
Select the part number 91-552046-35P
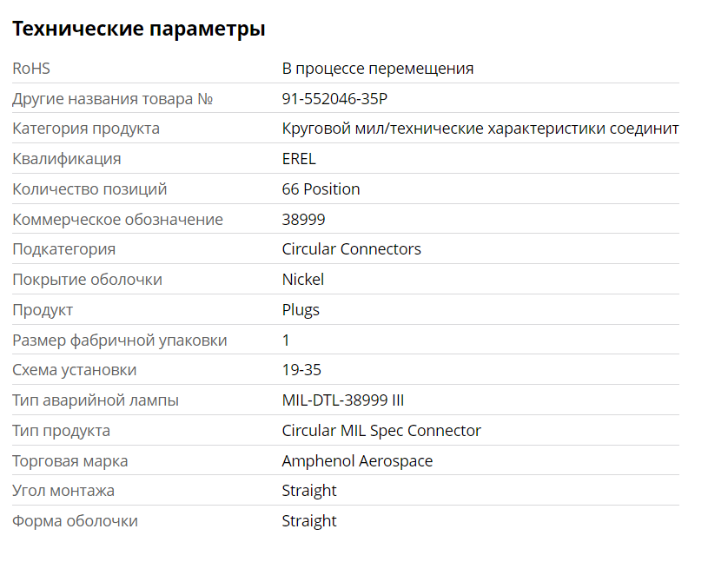(334, 99)
